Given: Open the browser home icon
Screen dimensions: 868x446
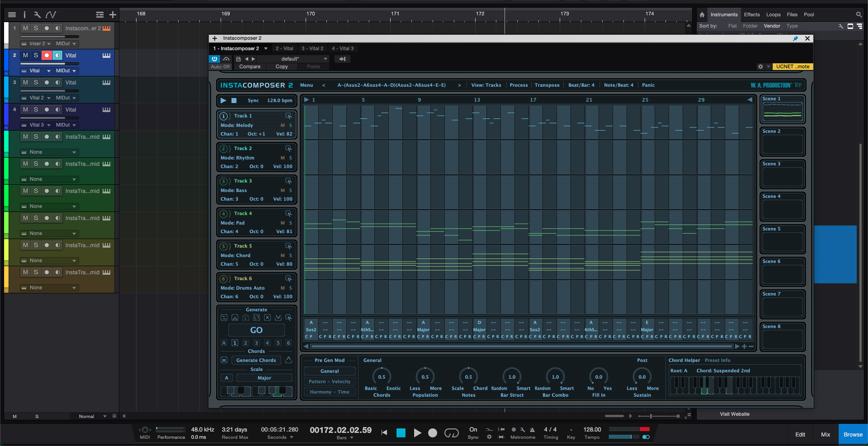Looking at the screenshot, I should tap(702, 14).
